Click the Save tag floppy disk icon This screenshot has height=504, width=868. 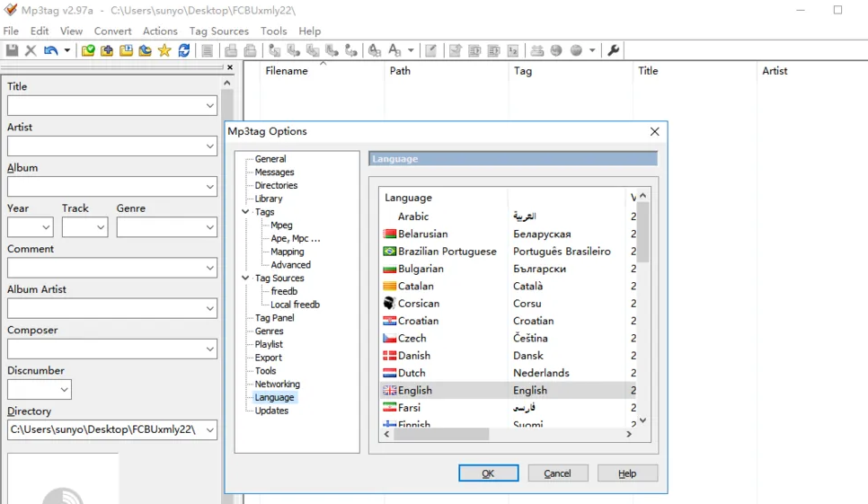[x=13, y=50]
